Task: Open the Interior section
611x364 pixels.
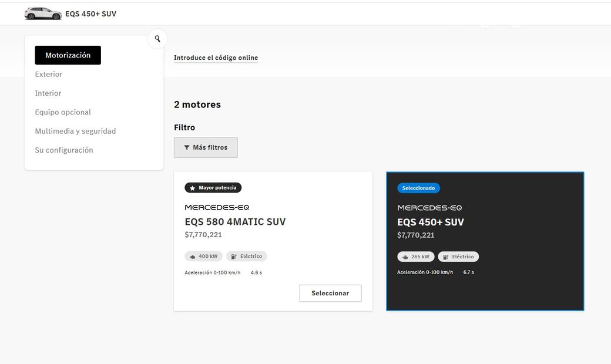Action: click(x=48, y=93)
